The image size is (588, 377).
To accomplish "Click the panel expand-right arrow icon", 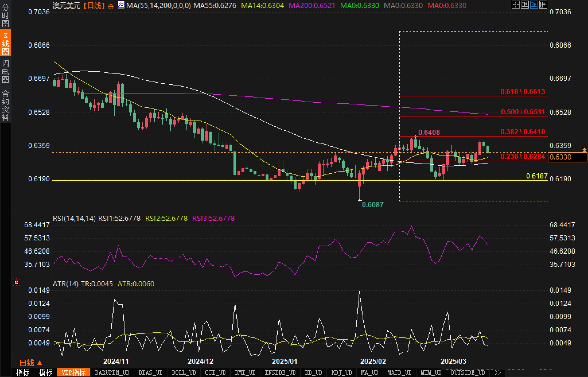I will click(543, 5).
